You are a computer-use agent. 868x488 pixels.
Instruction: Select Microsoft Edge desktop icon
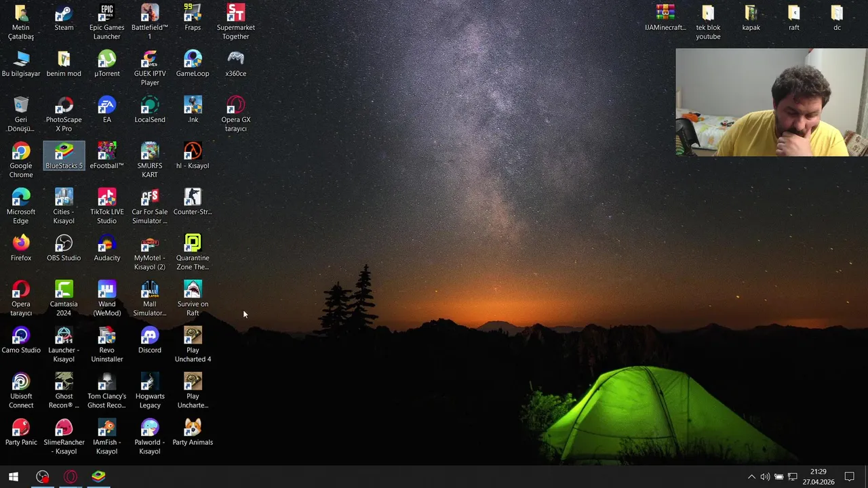click(21, 206)
